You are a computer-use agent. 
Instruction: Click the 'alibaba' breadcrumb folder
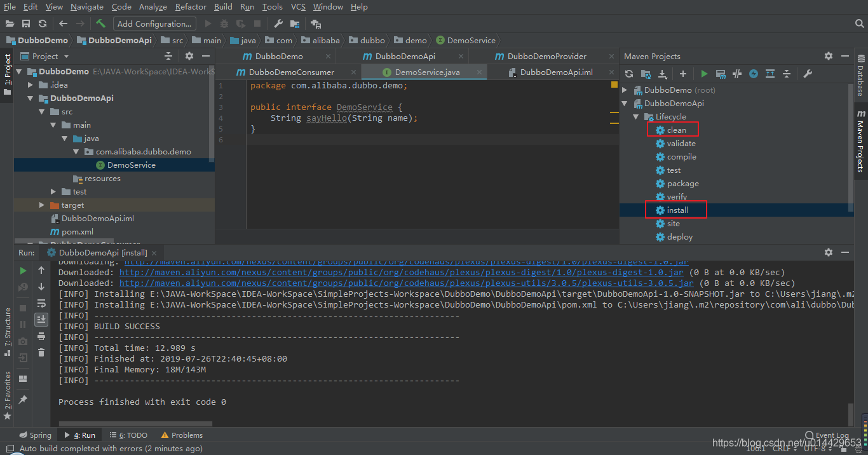pyautogui.click(x=320, y=40)
